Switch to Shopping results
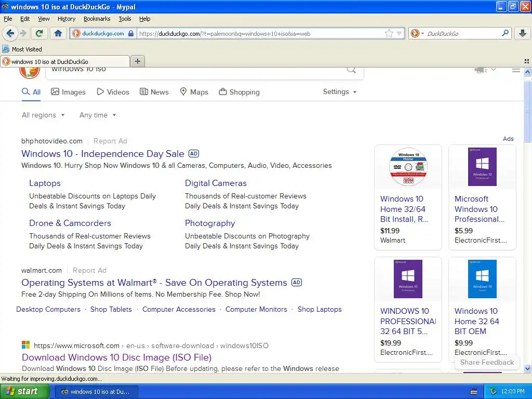 [x=239, y=92]
